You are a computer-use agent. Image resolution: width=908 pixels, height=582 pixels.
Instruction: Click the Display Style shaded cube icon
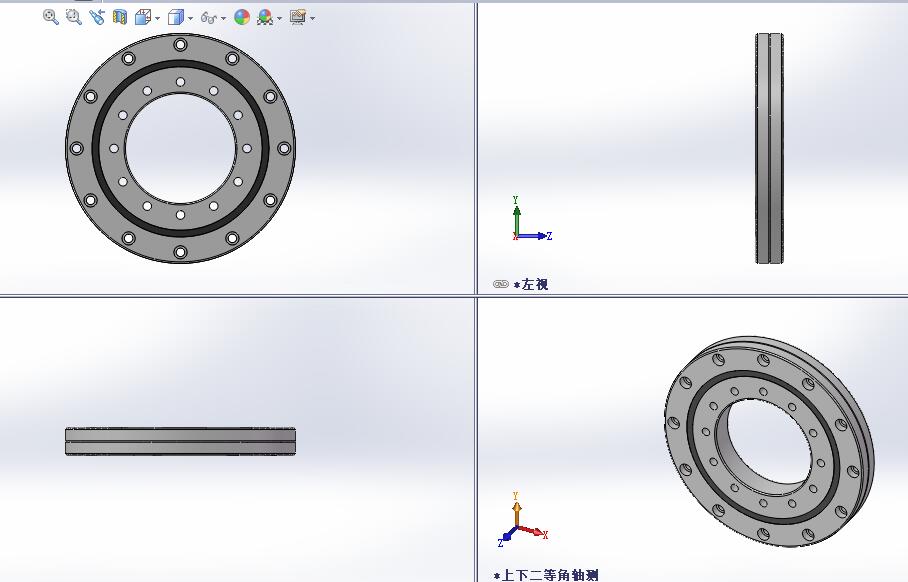point(175,18)
